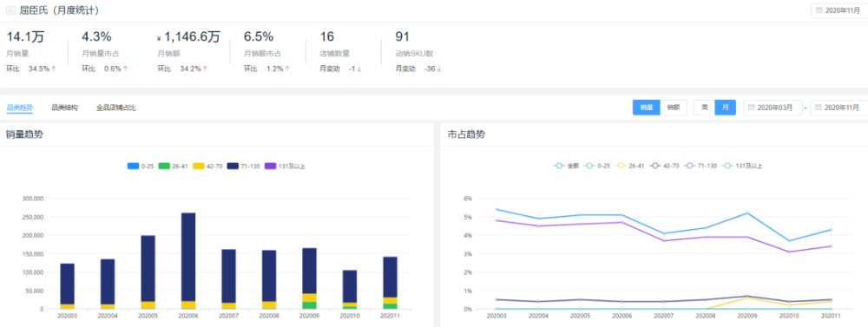The image size is (868, 327).
Task: Open the 2020年03月 start month picker
Action: point(773,108)
